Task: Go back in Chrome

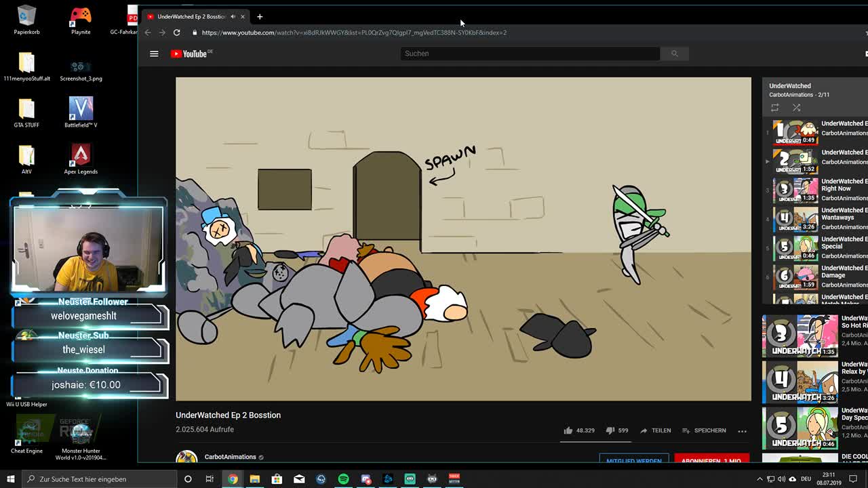Action: (x=148, y=33)
